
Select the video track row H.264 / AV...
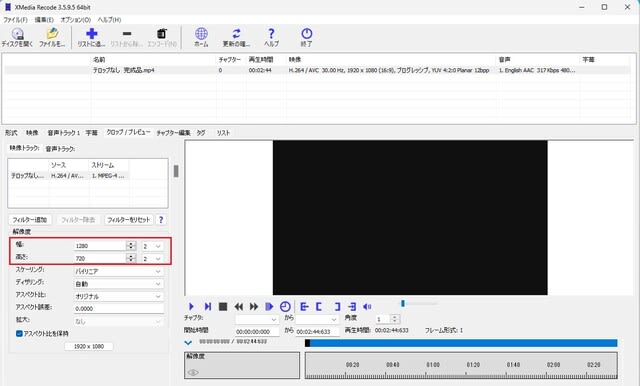pos(69,176)
